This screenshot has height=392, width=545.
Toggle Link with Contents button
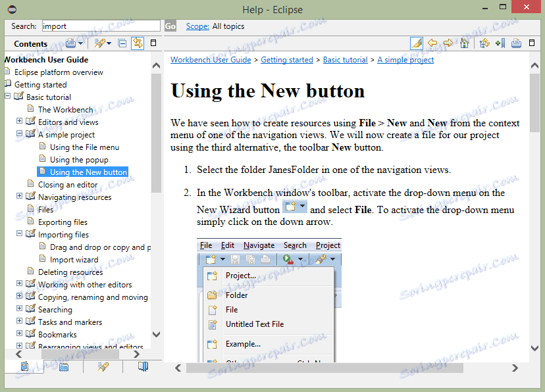click(x=138, y=43)
